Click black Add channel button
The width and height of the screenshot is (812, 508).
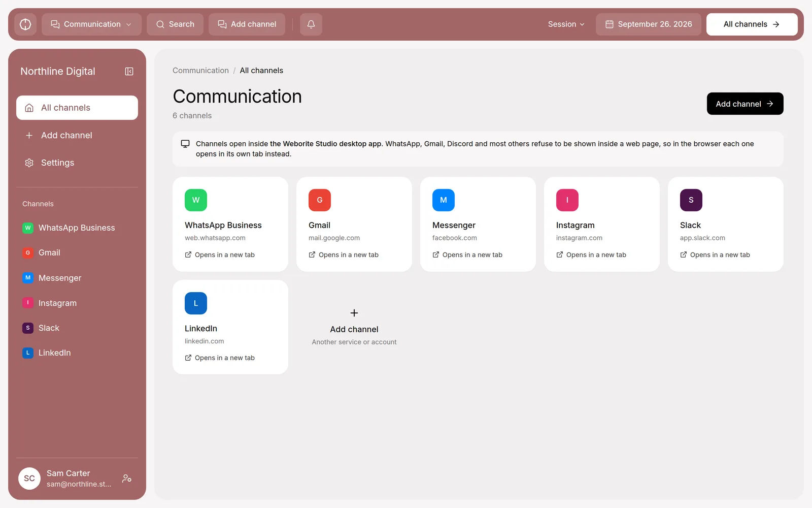click(x=745, y=104)
